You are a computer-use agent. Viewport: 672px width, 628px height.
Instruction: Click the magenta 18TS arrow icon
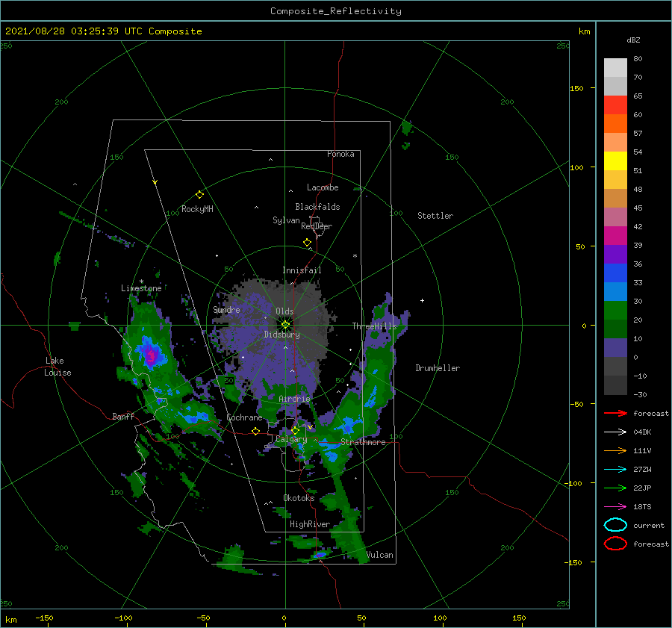[x=615, y=507]
